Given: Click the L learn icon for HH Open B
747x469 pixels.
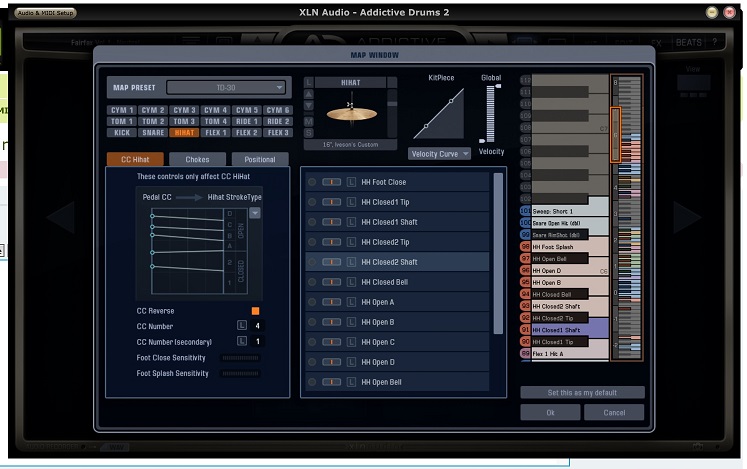Looking at the screenshot, I should 351,322.
